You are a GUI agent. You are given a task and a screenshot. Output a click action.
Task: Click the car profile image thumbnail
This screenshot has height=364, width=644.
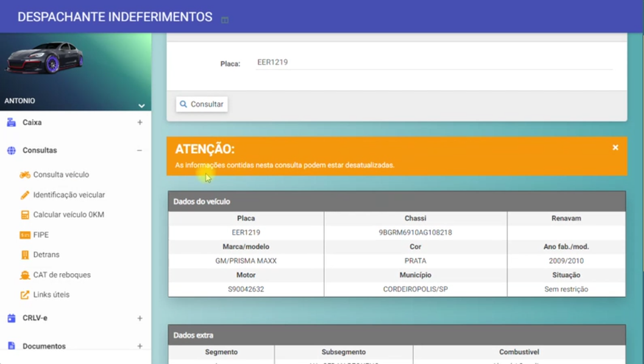[x=45, y=58]
